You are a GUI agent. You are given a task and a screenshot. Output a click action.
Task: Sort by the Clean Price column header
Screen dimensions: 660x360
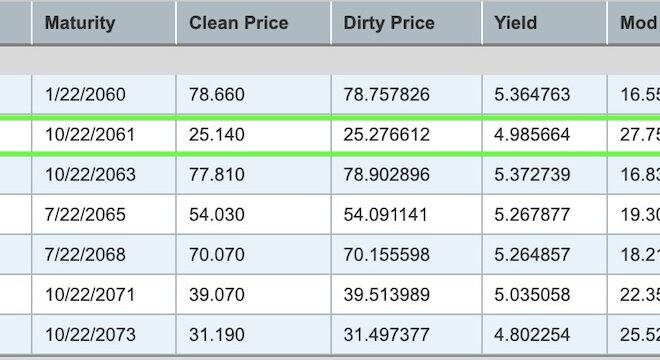pos(254,23)
